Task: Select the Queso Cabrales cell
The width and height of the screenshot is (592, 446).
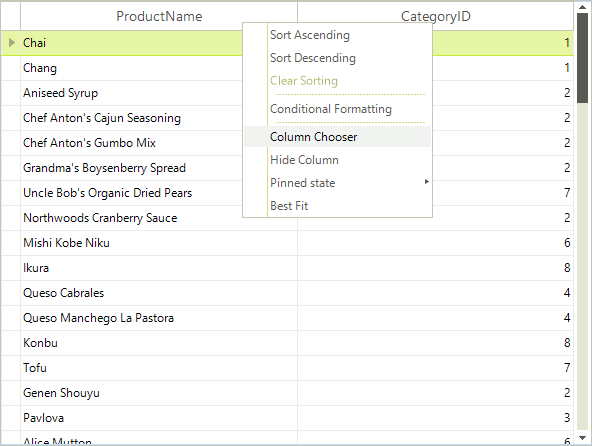Action: click(x=159, y=293)
